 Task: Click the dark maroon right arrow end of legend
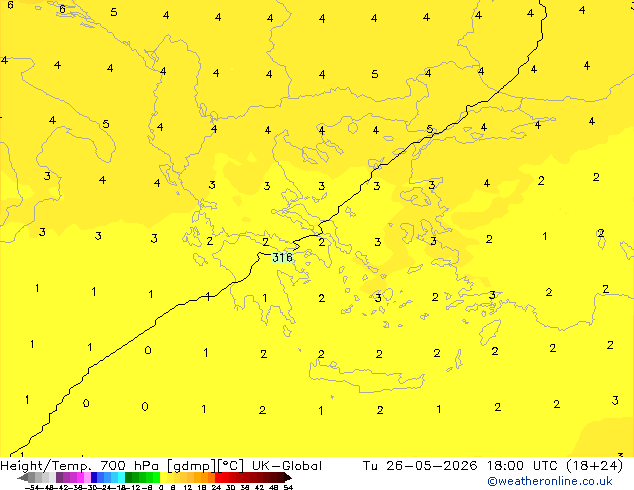click(288, 477)
